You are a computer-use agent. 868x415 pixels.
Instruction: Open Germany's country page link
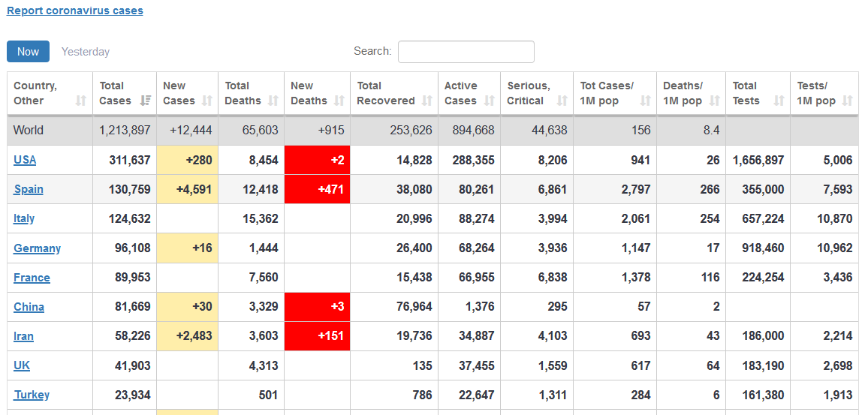37,248
